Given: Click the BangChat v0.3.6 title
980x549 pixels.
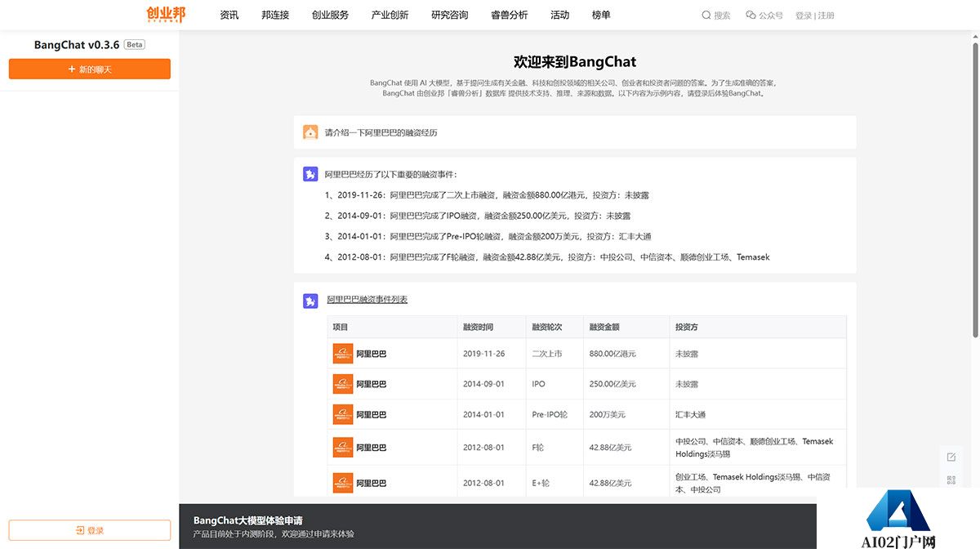Looking at the screenshot, I should (x=77, y=45).
